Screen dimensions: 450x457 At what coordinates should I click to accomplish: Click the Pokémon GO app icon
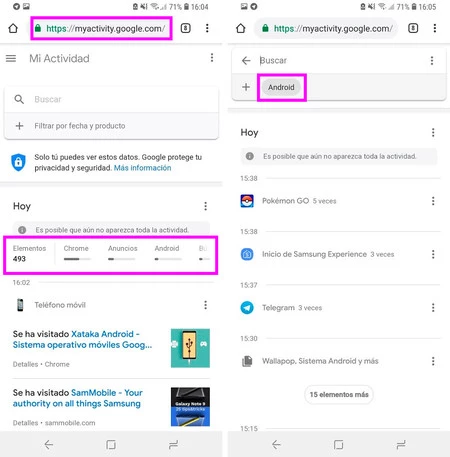247,201
